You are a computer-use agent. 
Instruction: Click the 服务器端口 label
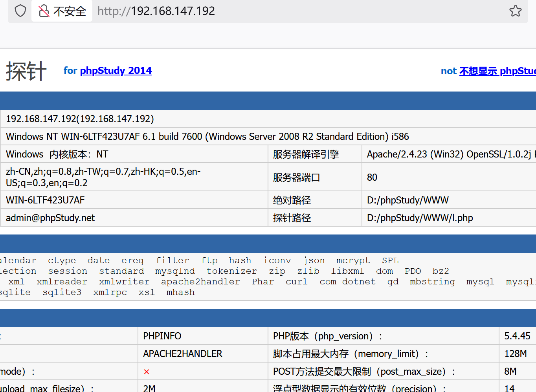point(297,177)
